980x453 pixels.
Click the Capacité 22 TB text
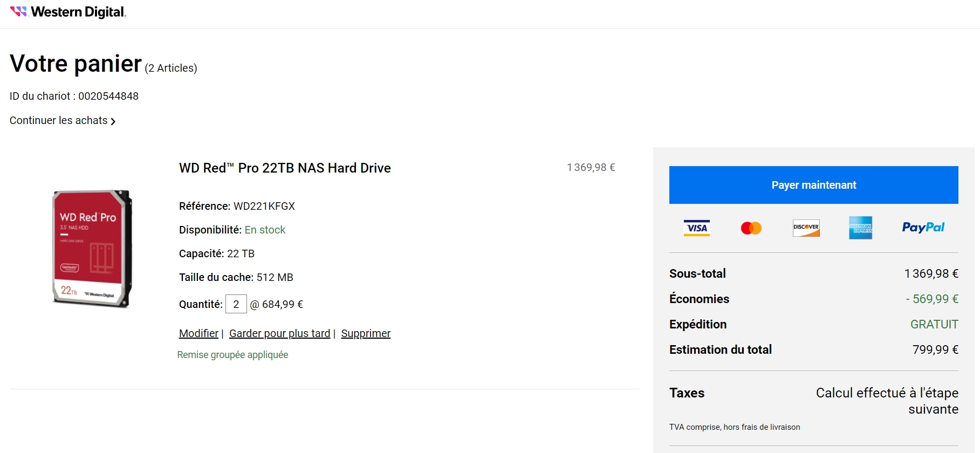pos(217,253)
